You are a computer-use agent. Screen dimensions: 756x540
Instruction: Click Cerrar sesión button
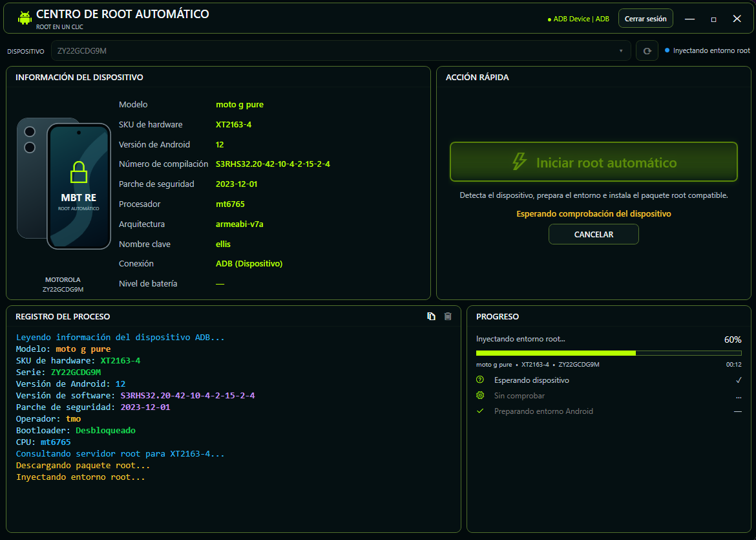point(646,19)
